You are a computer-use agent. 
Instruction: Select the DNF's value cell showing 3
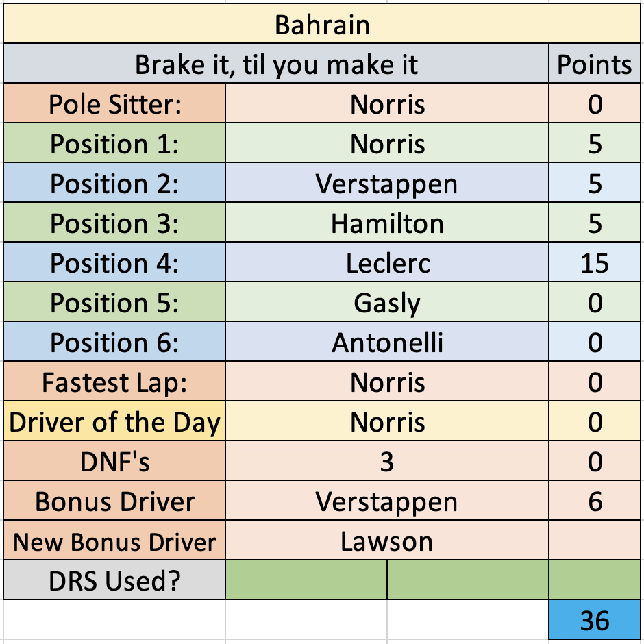[x=387, y=461]
